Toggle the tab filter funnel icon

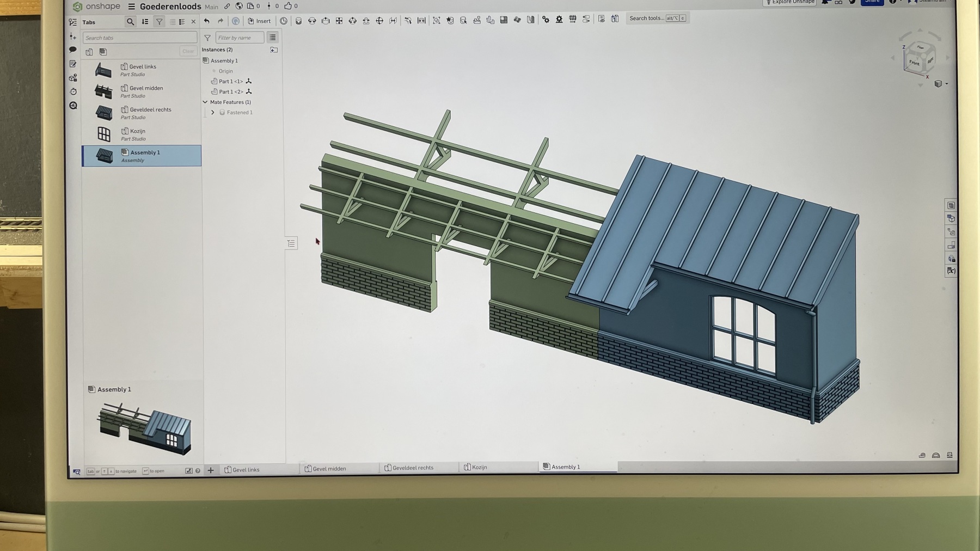click(x=159, y=22)
